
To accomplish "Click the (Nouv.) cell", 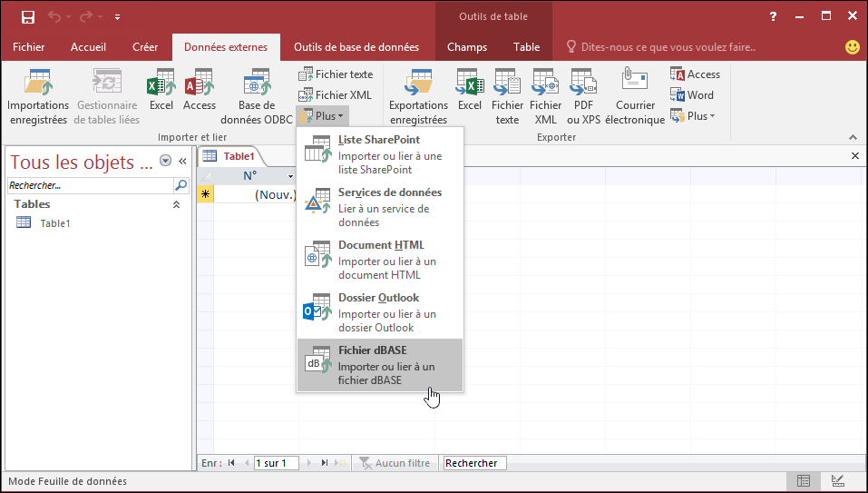I will tap(256, 194).
